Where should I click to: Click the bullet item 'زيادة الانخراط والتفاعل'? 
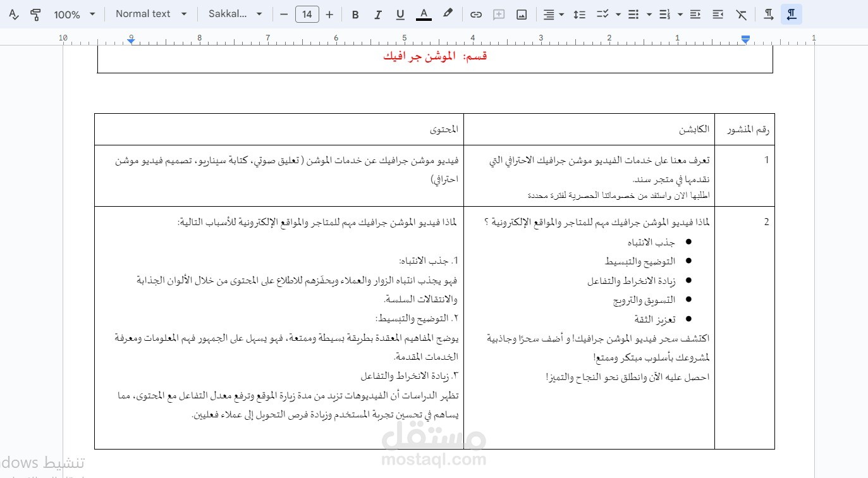[632, 281]
